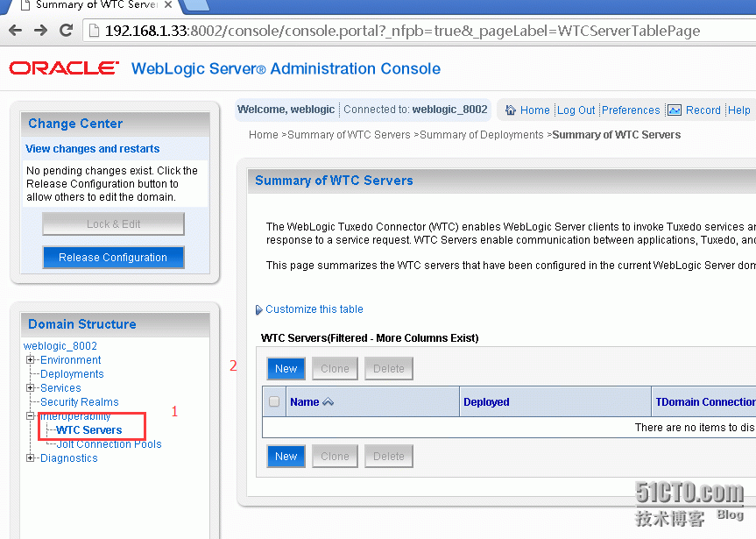Sort by the Name column header

click(x=305, y=401)
